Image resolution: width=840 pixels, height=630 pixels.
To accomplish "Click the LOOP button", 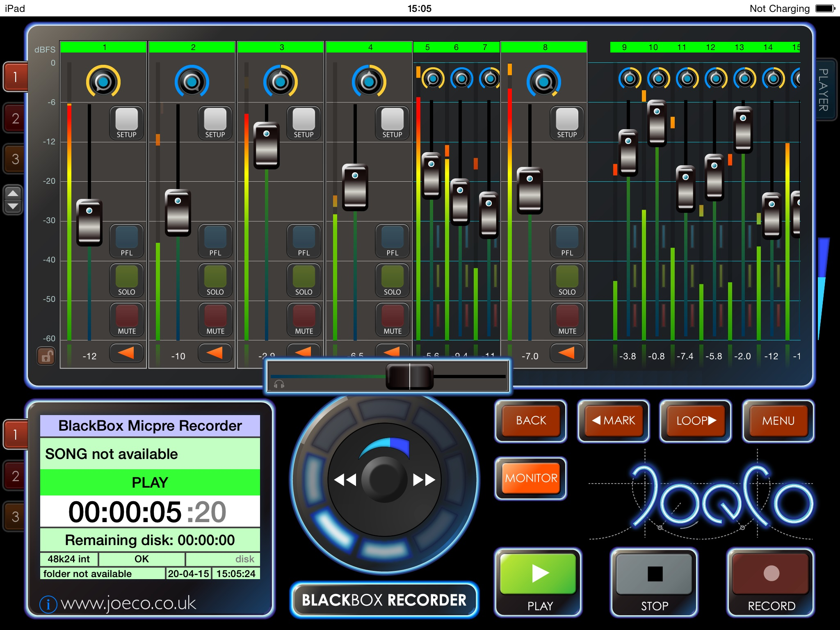I will 696,420.
